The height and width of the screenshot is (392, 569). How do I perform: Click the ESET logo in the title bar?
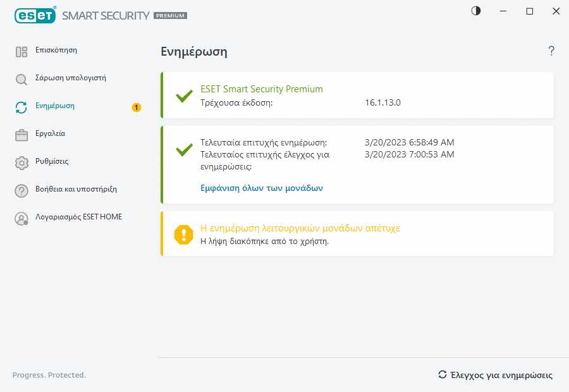[35, 15]
